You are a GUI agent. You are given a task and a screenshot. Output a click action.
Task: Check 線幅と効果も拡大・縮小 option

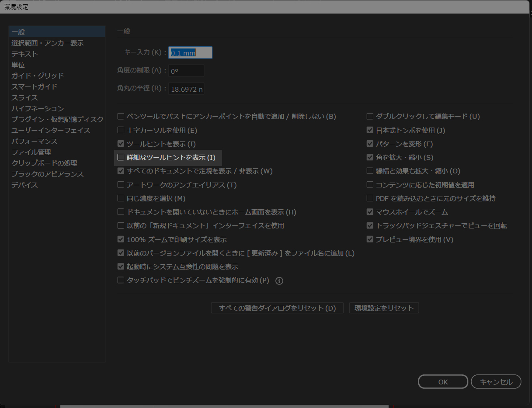tap(370, 171)
